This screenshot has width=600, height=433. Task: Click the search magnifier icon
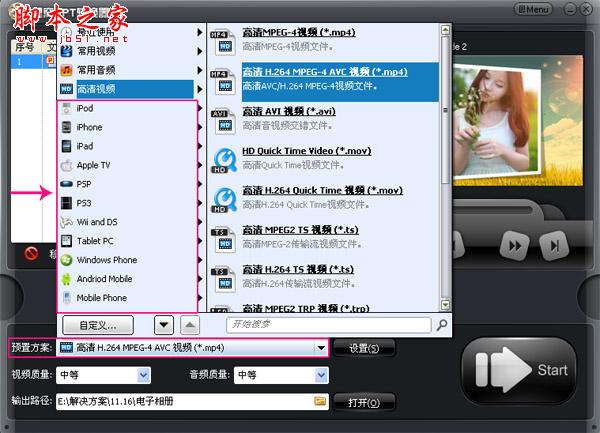[442, 325]
